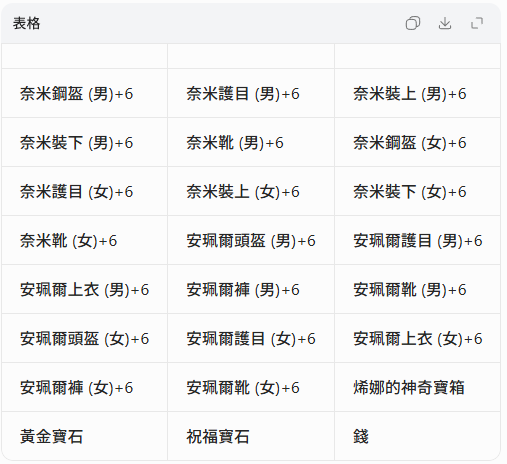Image resolution: width=507 pixels, height=464 pixels.
Task: Select the cell 奈米護目 (女)+6
Action: pos(84,191)
